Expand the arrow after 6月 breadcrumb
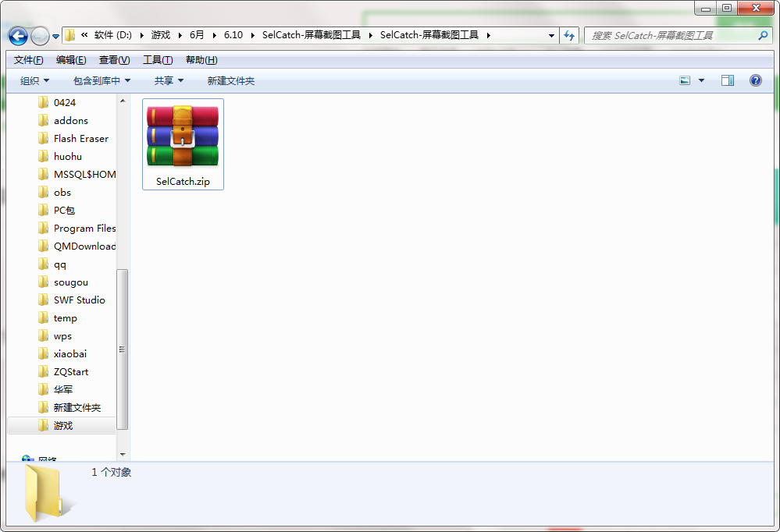Image resolution: width=780 pixels, height=532 pixels. 215,35
